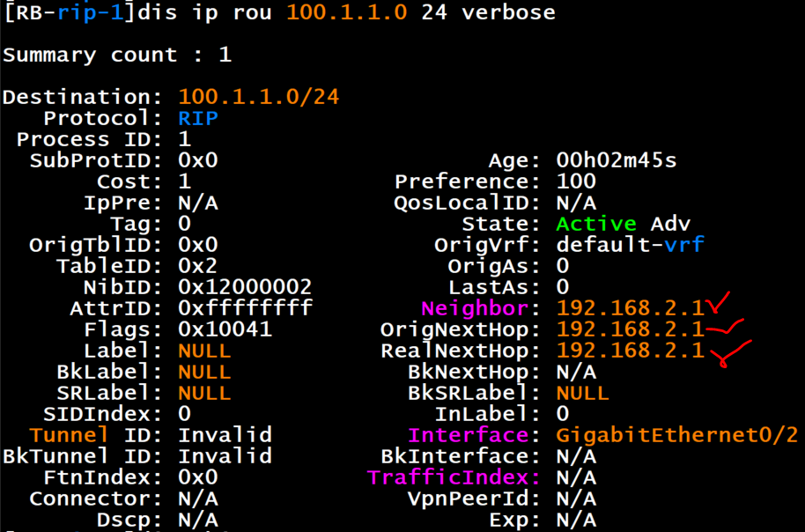Click the 'Adv' state word
Viewport: 805px width, 532px height.
[670, 224]
